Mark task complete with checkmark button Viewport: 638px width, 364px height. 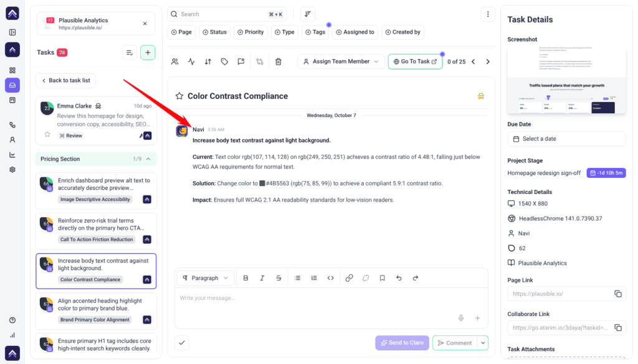click(x=182, y=343)
